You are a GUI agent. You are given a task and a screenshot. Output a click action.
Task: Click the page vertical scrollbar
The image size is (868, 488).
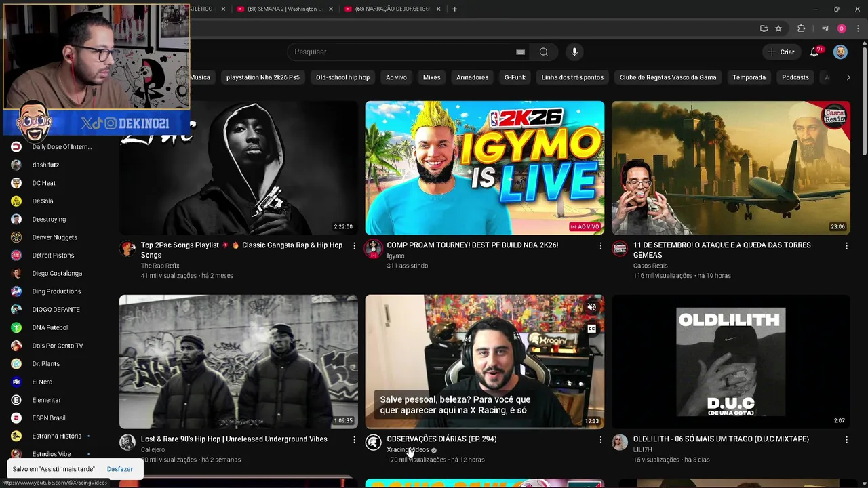(x=864, y=102)
